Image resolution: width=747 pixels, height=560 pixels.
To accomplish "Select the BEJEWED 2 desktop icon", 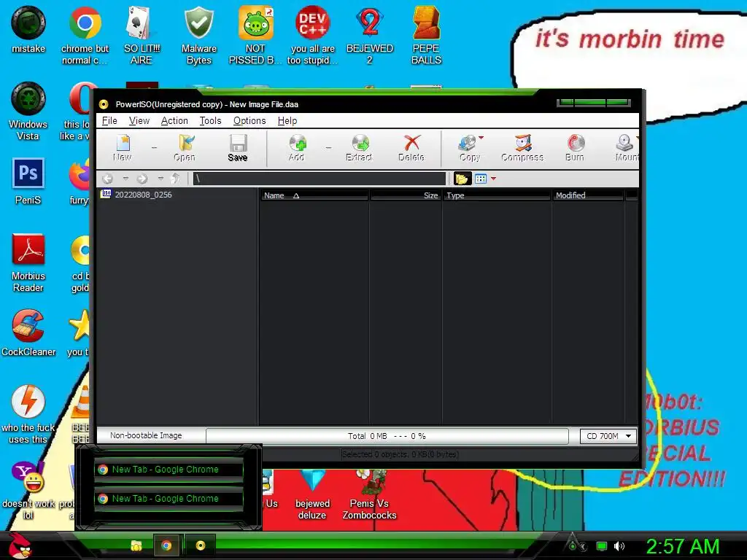I will coord(370,36).
